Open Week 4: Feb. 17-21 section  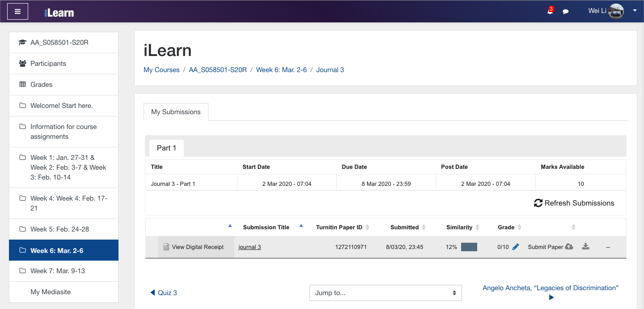point(64,203)
